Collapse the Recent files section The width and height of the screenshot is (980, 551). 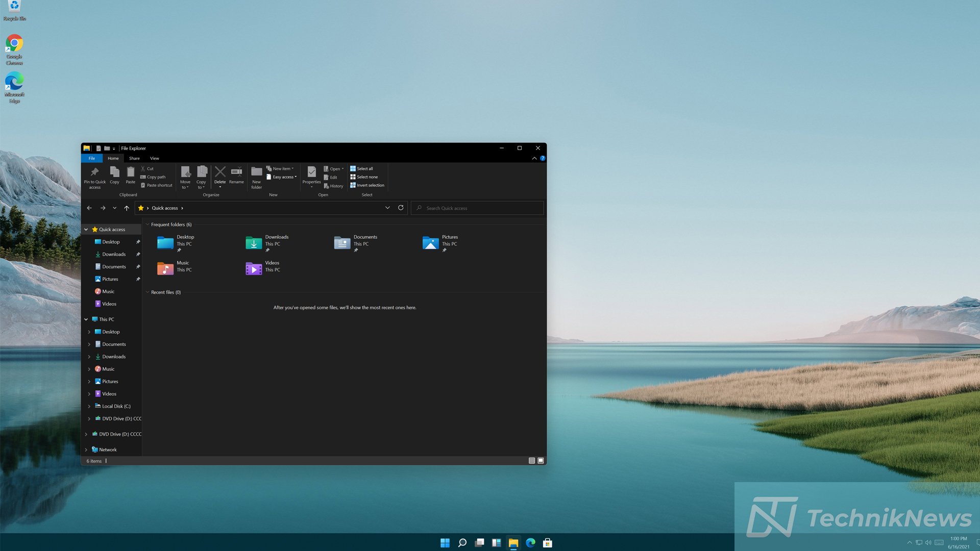pos(148,292)
